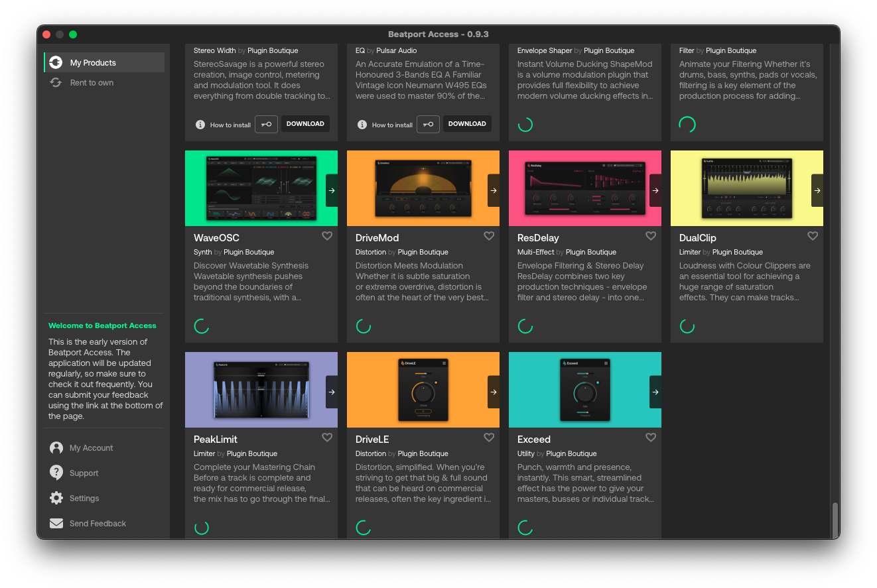Open Support page
This screenshot has width=877, height=588.
click(x=84, y=473)
